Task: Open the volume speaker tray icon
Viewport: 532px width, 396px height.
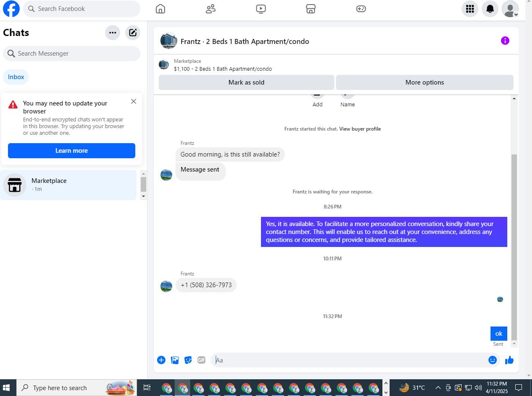Action: point(478,388)
